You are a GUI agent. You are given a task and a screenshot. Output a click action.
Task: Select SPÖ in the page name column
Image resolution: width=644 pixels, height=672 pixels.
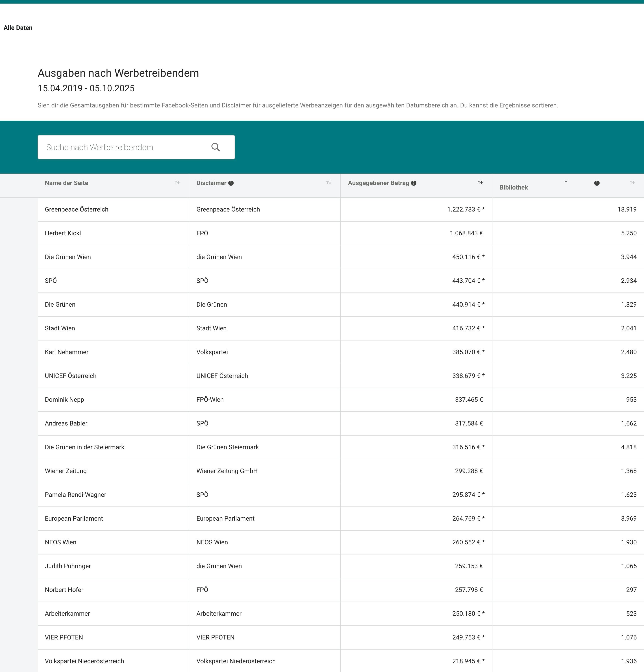tap(51, 281)
